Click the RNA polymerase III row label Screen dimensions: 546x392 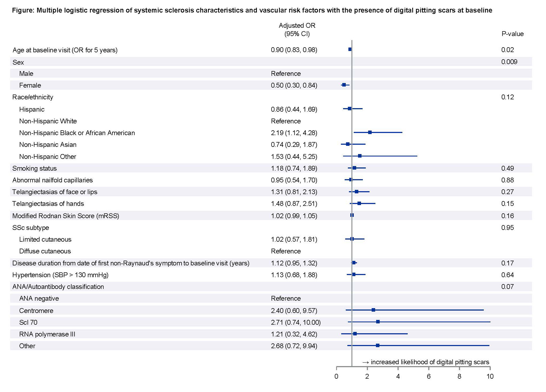point(47,334)
